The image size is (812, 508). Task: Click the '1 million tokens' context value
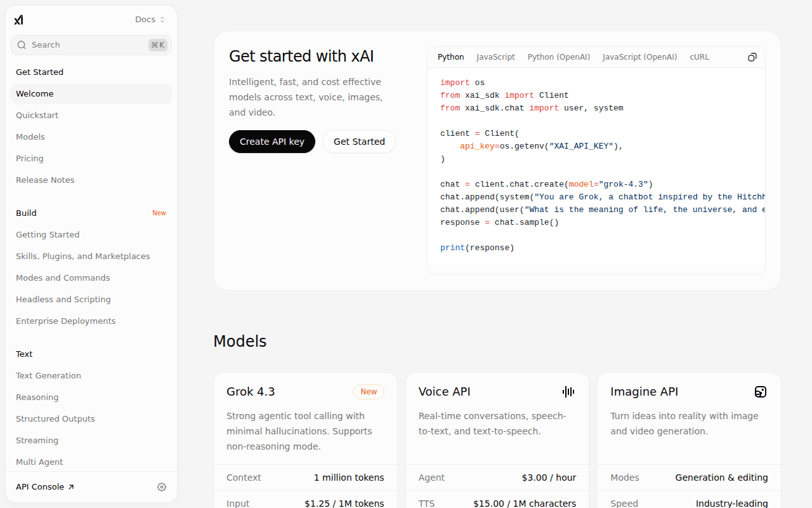tap(349, 478)
